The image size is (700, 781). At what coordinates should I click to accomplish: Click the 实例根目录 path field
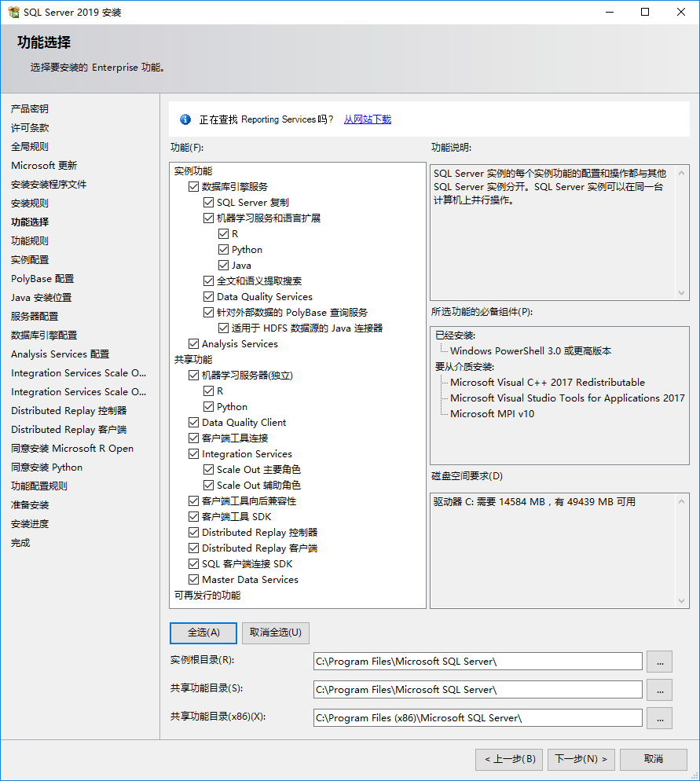(478, 662)
